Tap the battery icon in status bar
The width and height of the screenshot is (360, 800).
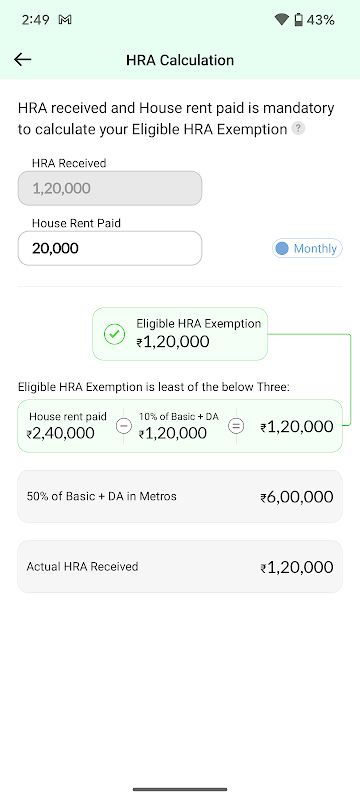[298, 20]
